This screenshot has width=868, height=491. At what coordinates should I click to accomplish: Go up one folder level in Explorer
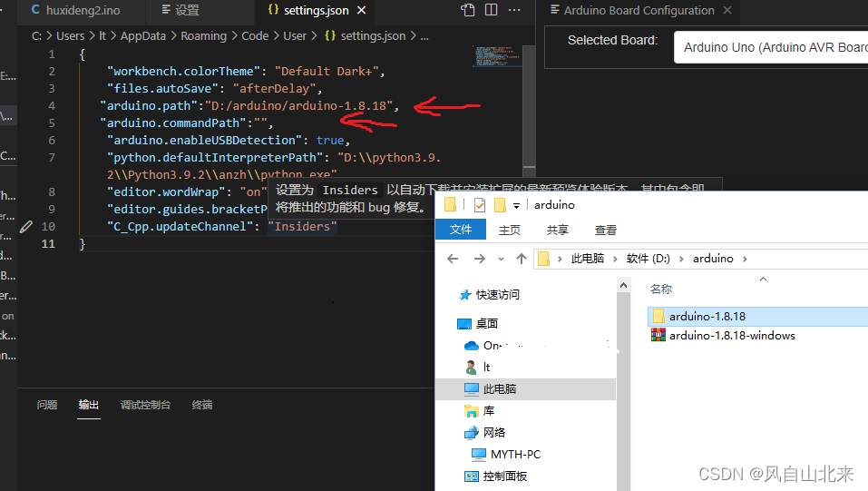coord(521,259)
